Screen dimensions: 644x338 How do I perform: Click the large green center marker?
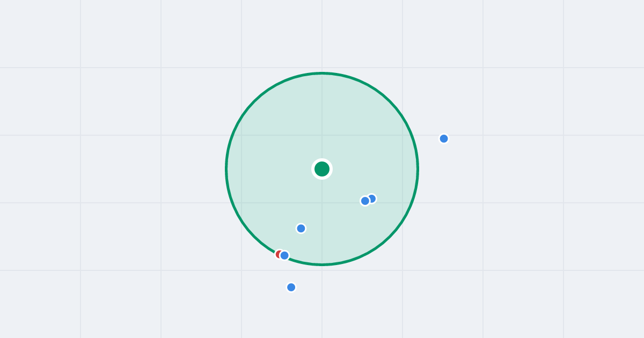tap(322, 169)
